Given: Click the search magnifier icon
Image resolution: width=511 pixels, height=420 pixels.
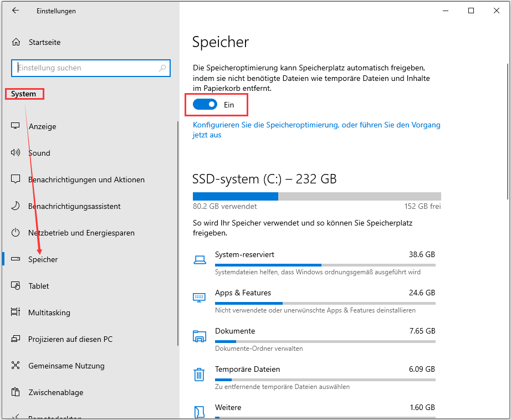Looking at the screenshot, I should 162,68.
